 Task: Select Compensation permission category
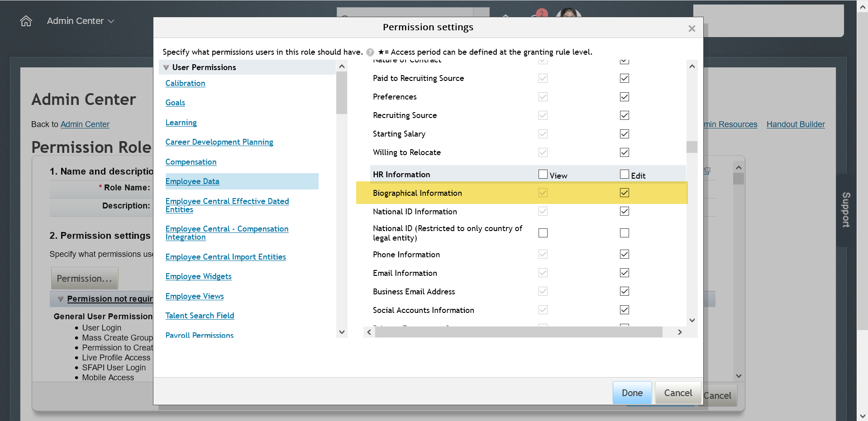(x=191, y=162)
